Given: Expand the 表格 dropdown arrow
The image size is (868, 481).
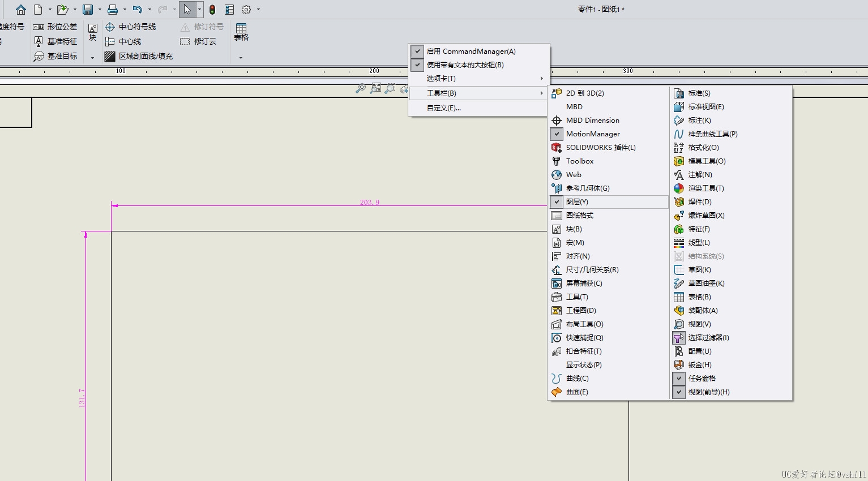Looking at the screenshot, I should 241,58.
